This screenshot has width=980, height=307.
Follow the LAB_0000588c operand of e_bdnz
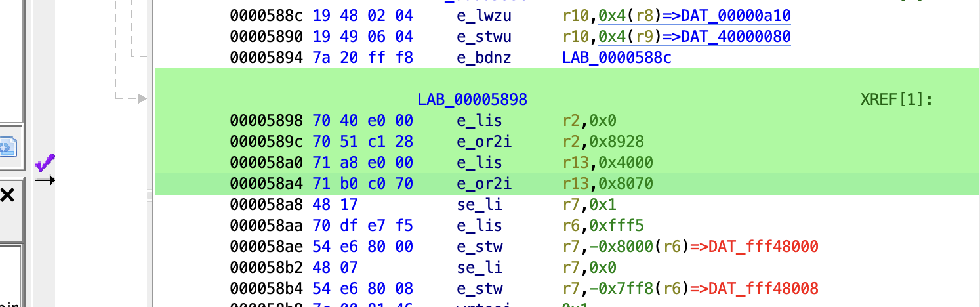point(617,58)
